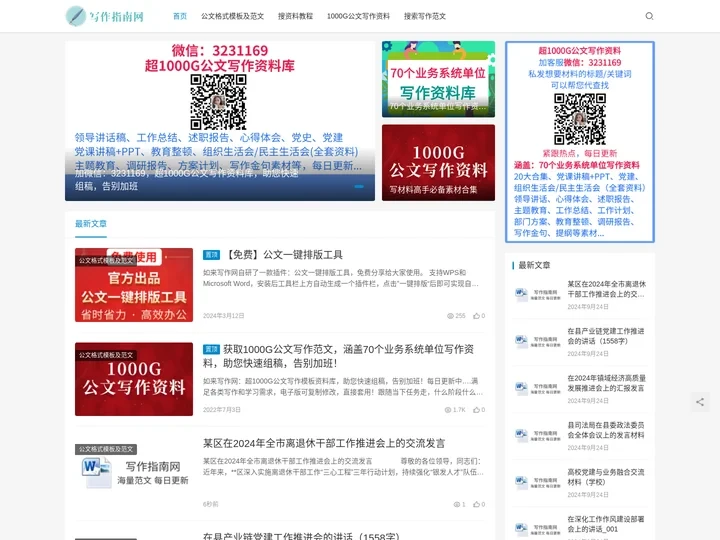Open the floating share icon

tap(700, 402)
